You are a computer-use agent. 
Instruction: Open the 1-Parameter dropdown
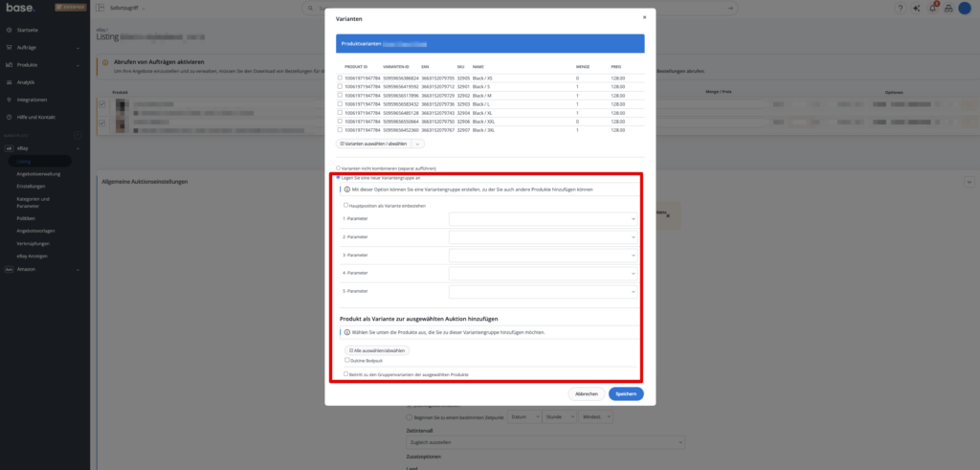[544, 219]
